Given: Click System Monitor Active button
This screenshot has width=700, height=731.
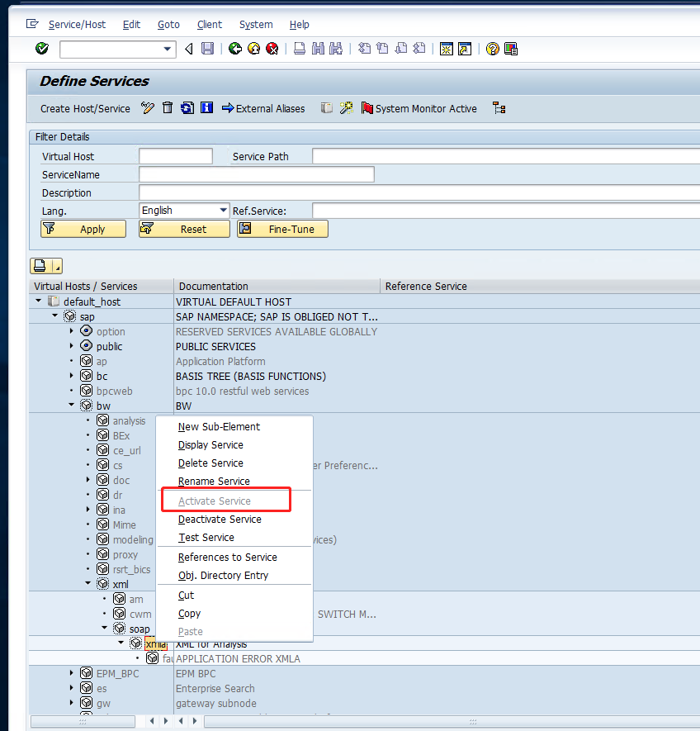Looking at the screenshot, I should coord(419,109).
